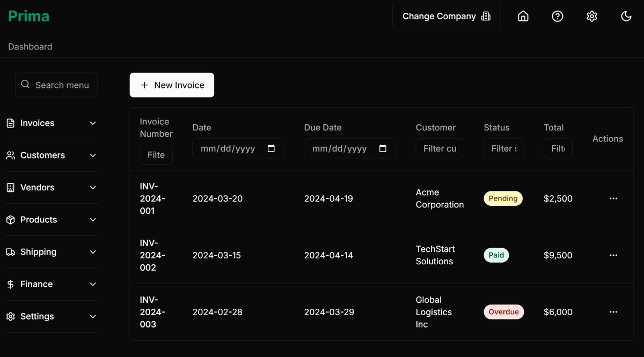Click the Finance dollar icon in sidebar
644x357 pixels.
pyautogui.click(x=10, y=284)
